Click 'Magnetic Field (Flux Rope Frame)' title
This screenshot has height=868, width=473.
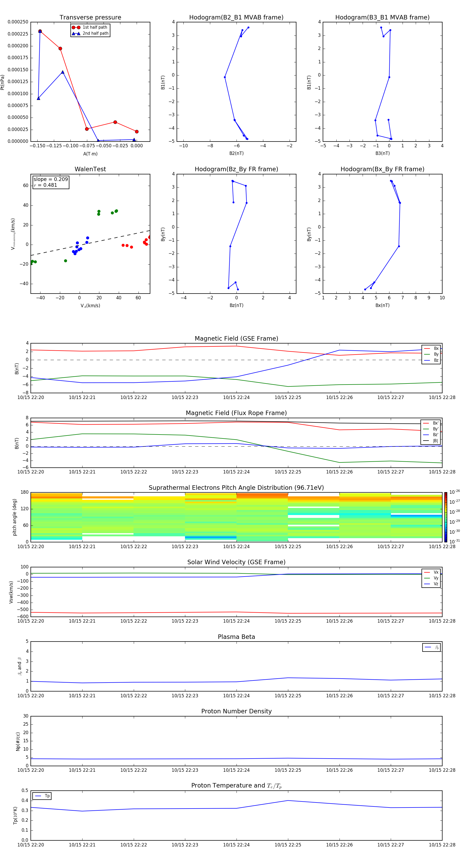pos(236,413)
